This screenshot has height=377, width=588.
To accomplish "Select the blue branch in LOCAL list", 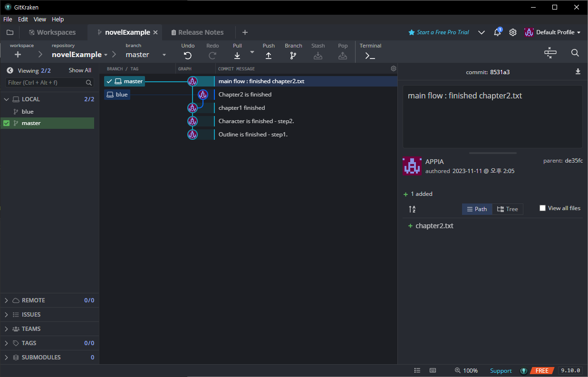I will (x=28, y=112).
